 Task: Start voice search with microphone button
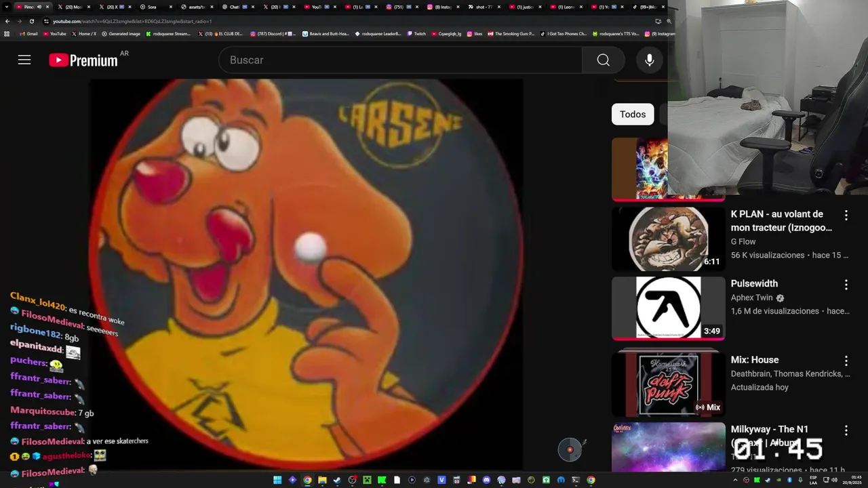(649, 60)
